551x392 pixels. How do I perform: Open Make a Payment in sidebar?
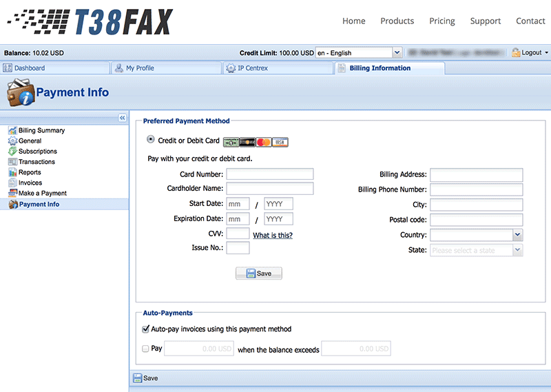43,193
